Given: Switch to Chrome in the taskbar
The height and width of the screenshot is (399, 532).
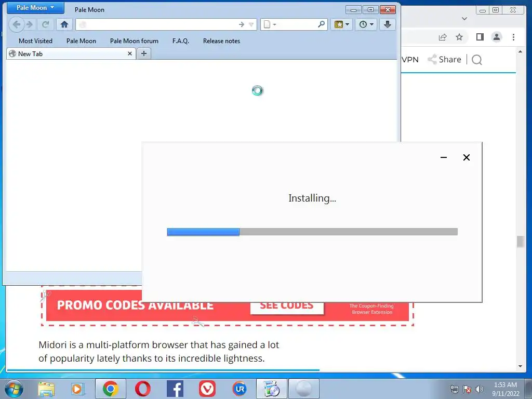Looking at the screenshot, I should click(x=110, y=389).
